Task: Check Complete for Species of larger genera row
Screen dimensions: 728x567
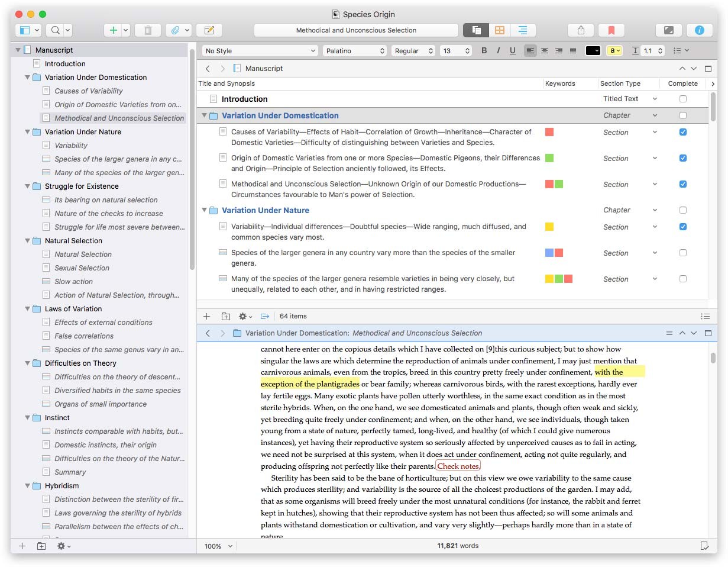Action: pos(683,253)
